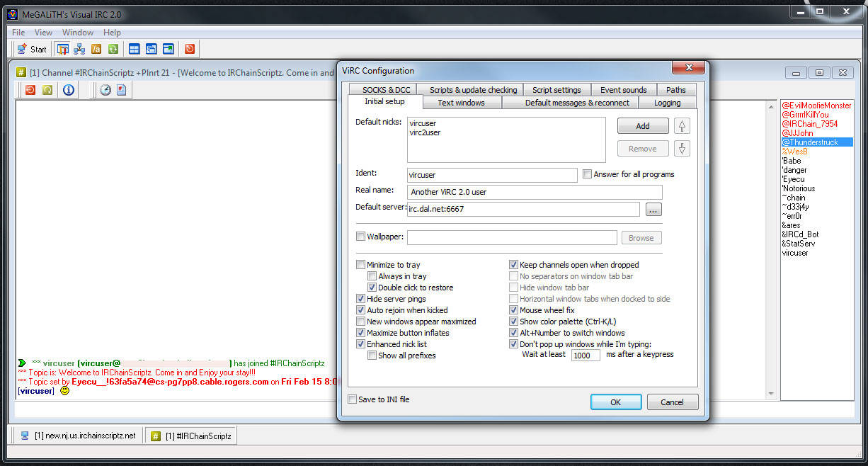Click the channel chat scrollbar down arrow

(772, 394)
